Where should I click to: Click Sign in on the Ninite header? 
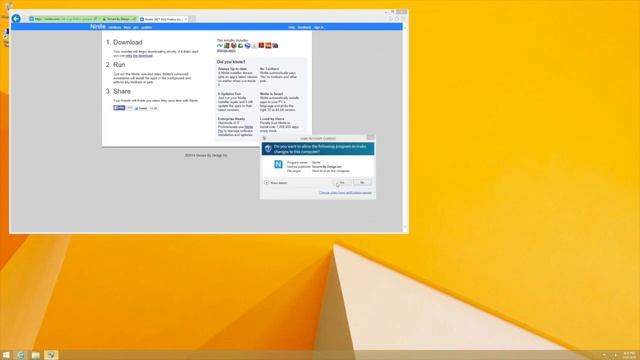click(318, 27)
